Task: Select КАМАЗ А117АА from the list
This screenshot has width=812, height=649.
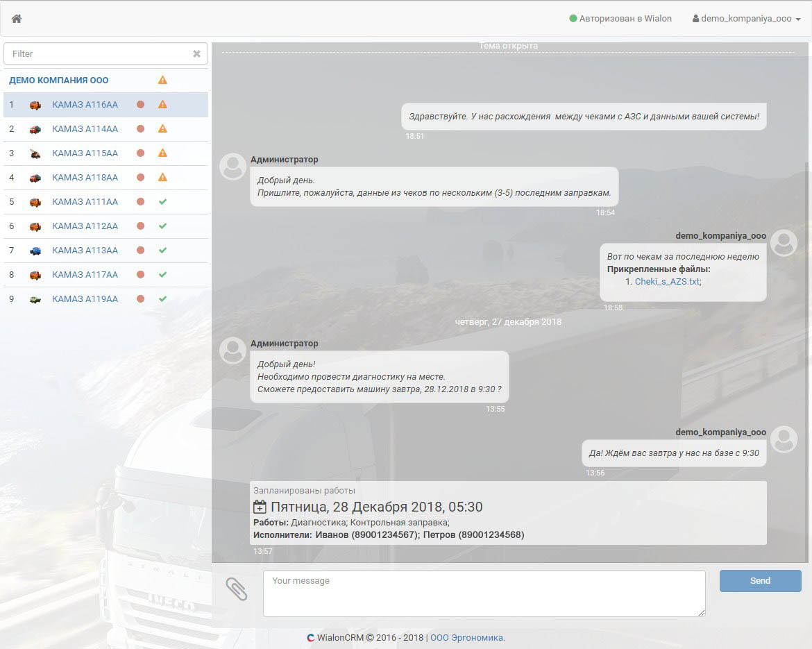Action: pos(85,275)
